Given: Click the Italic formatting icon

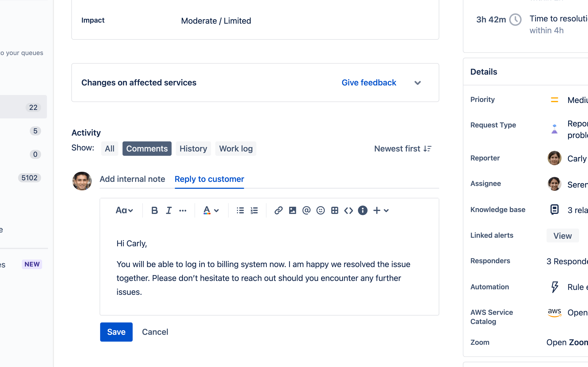Looking at the screenshot, I should 168,210.
